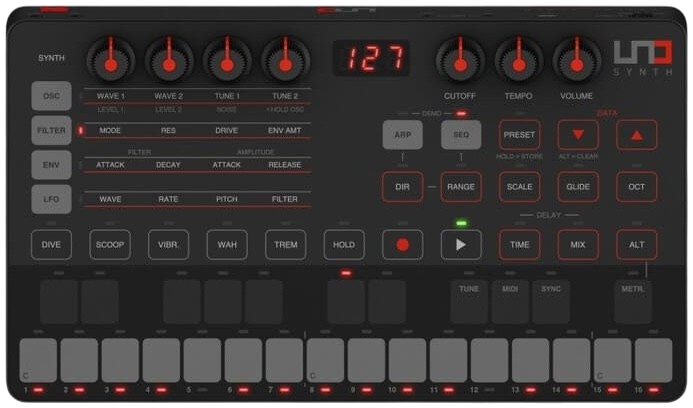
Task: Click the OCT octave button
Action: [x=636, y=187]
